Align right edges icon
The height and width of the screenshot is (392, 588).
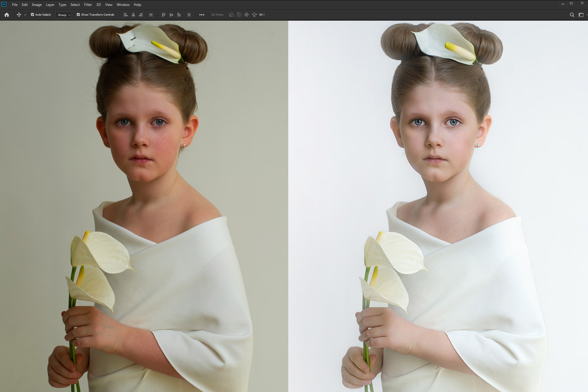[141, 15]
